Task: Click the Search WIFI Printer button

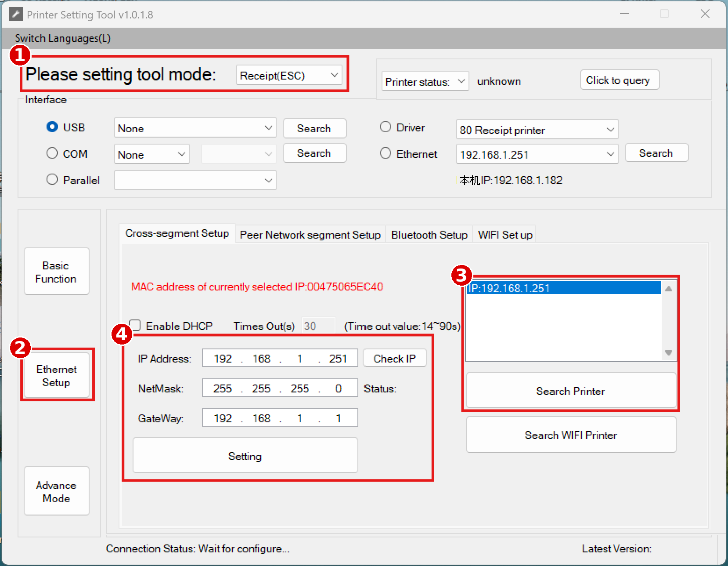Action: pyautogui.click(x=571, y=435)
